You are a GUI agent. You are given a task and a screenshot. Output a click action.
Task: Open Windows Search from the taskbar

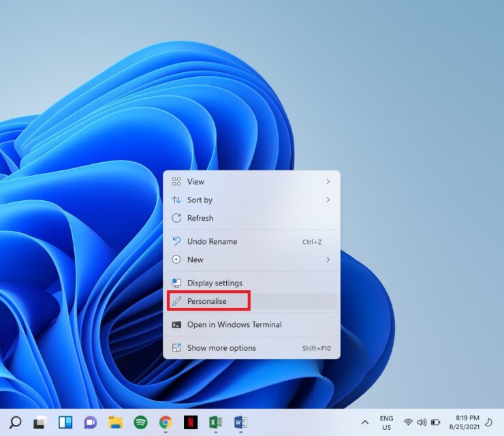[15, 422]
